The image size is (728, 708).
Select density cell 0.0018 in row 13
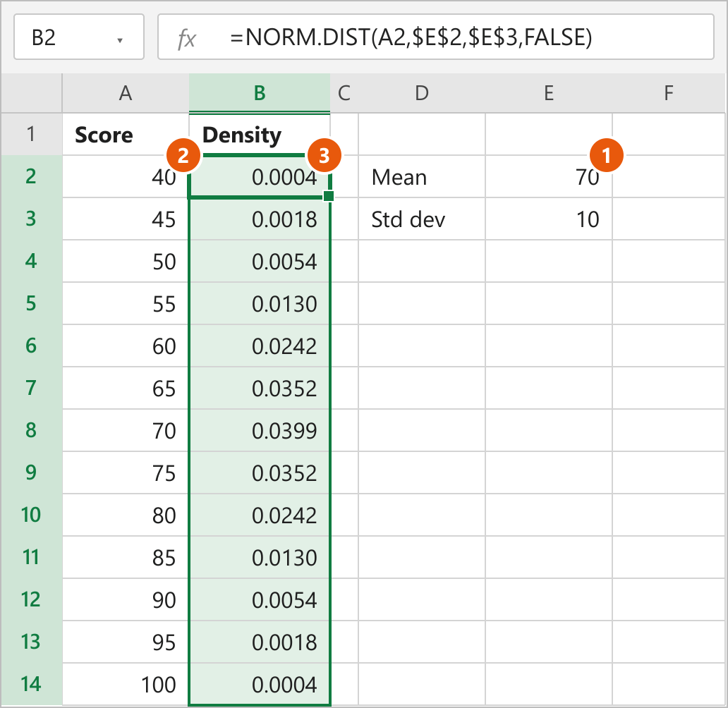coord(260,641)
